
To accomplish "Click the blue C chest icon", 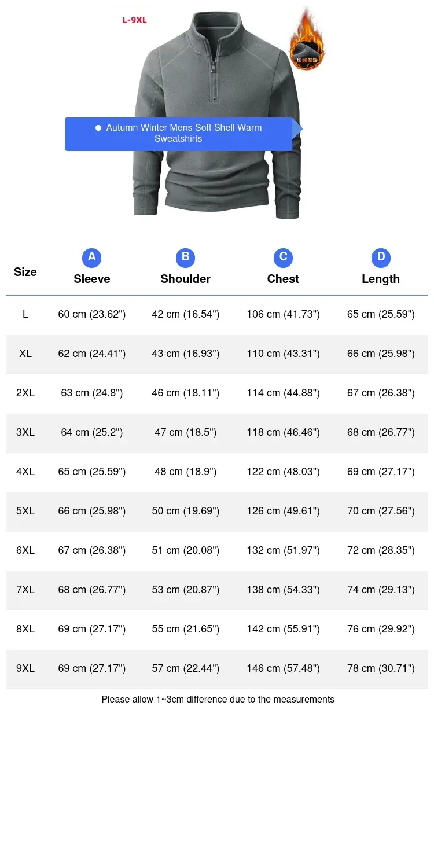I will pyautogui.click(x=283, y=258).
